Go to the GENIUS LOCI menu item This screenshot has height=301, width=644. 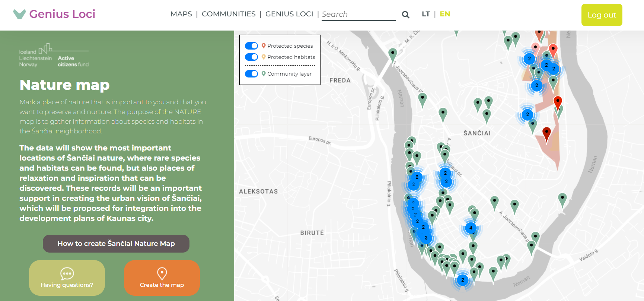tap(289, 14)
